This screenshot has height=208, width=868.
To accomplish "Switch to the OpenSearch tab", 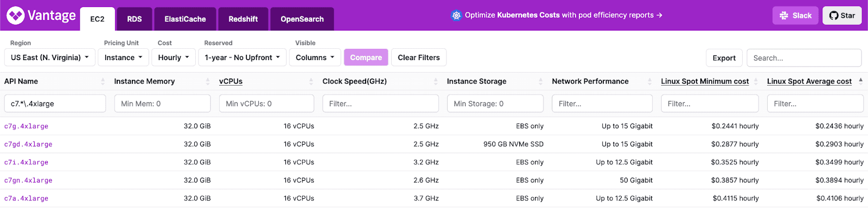I will pyautogui.click(x=302, y=19).
